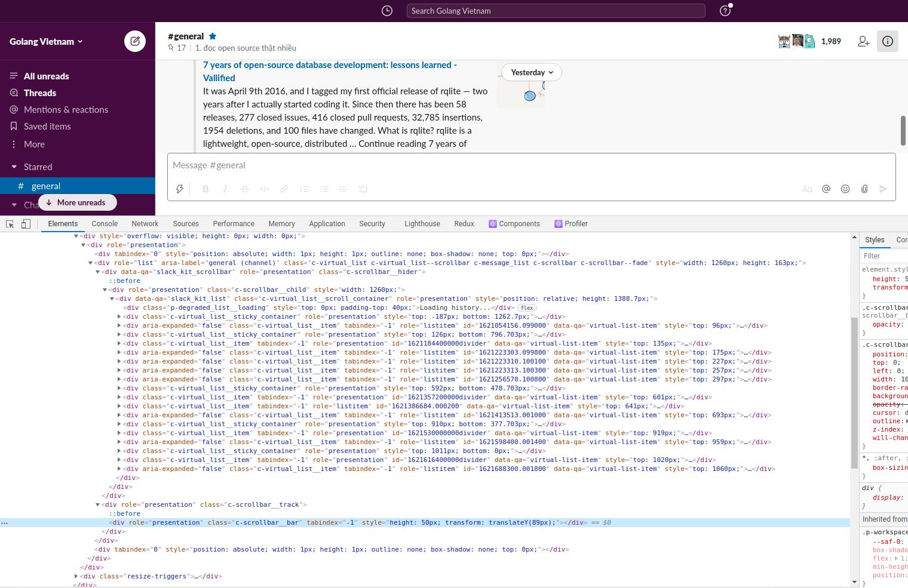908x588 pixels.
Task: Switch to the Sources tab
Action: (186, 224)
